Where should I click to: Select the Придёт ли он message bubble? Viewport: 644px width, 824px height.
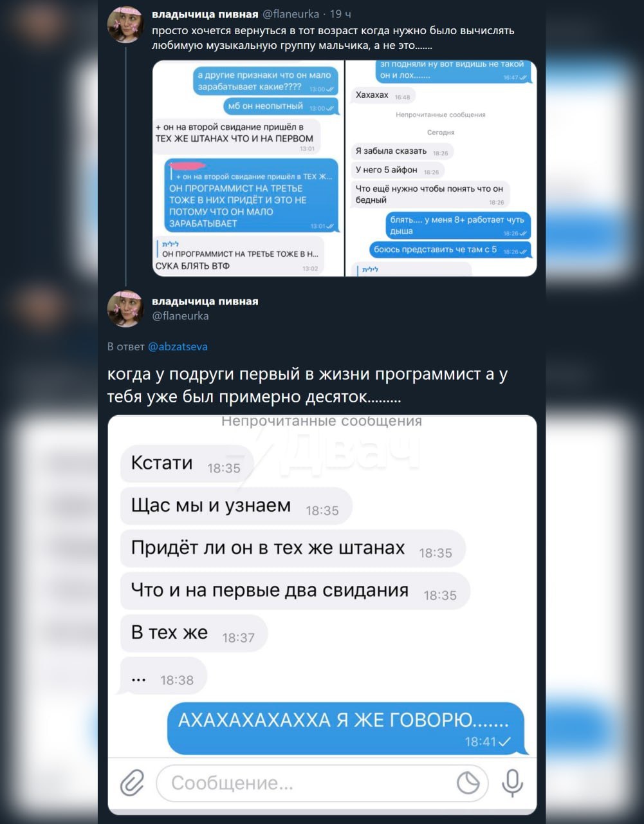(293, 548)
